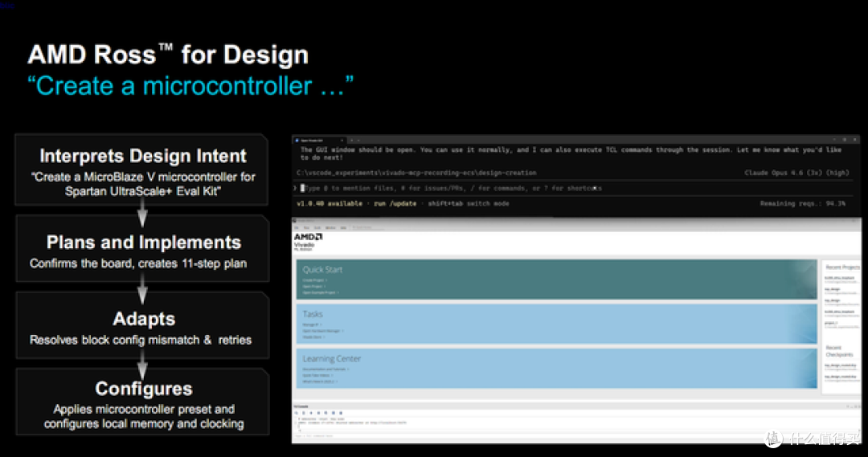Click the 'Interprets Design Intent' heading

[143, 156]
